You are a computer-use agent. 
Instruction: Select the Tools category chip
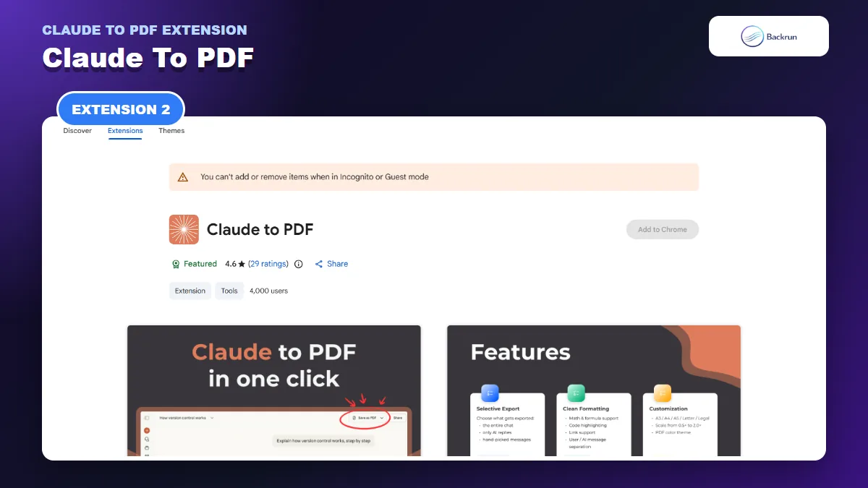tap(229, 291)
